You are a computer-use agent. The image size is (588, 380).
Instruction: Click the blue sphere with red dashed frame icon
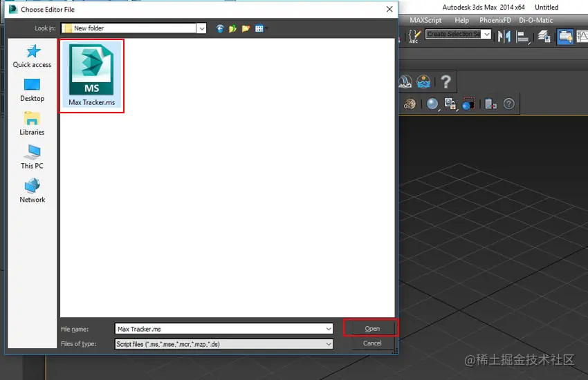click(468, 104)
